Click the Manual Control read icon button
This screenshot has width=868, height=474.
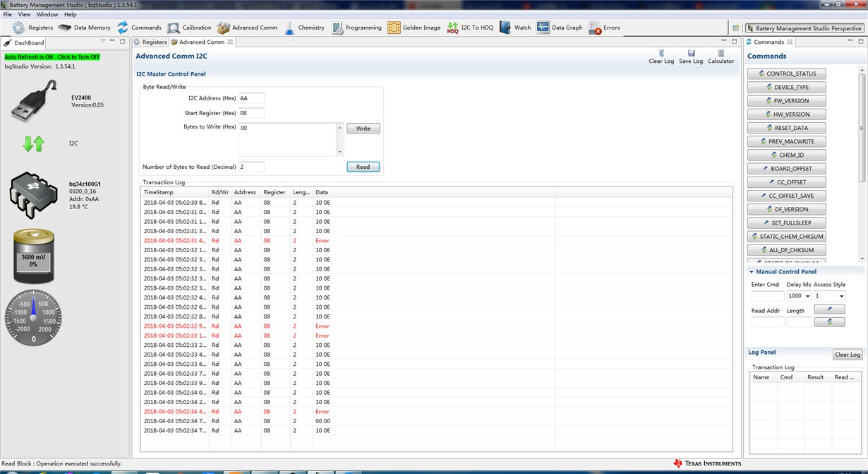[x=829, y=322]
